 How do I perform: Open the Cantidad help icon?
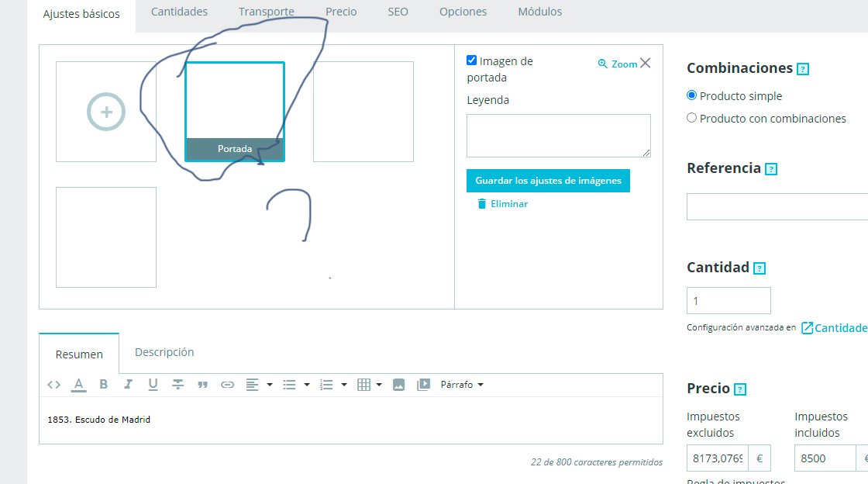click(x=759, y=268)
